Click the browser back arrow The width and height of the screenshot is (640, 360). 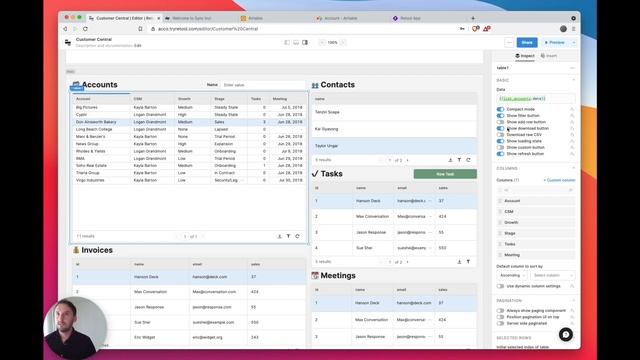coord(65,29)
